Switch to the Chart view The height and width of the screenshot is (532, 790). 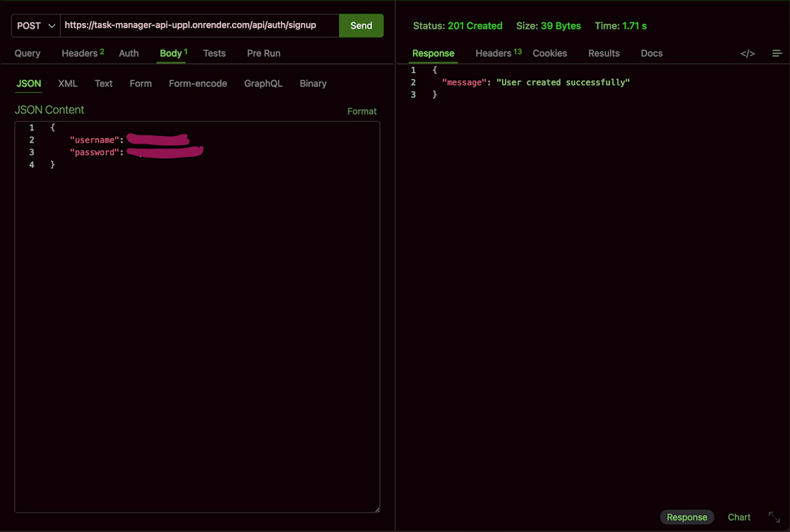(739, 518)
